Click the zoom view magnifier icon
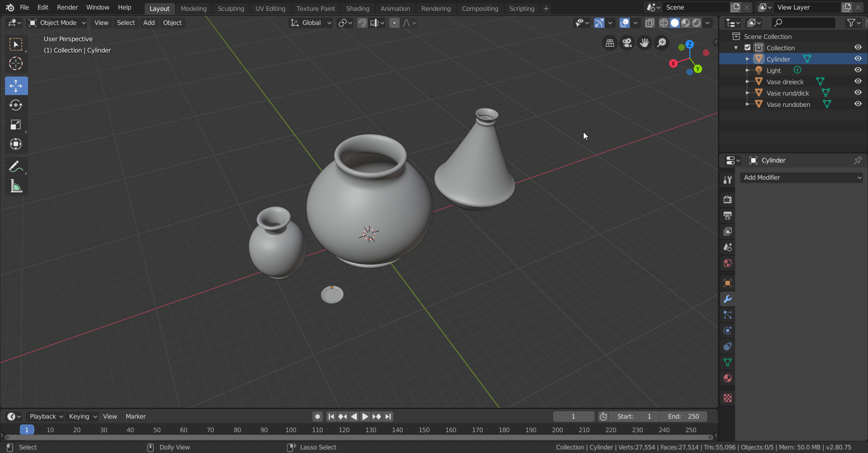This screenshot has height=453, width=868. 661,43
